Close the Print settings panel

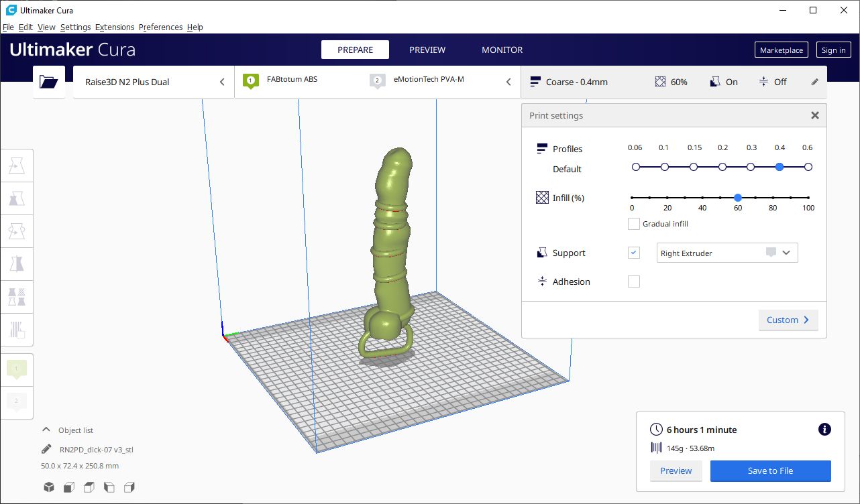click(815, 115)
